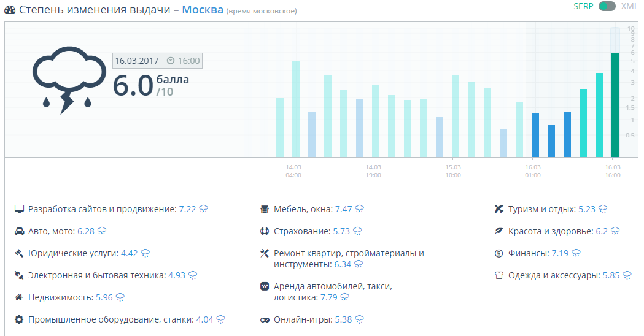The height and width of the screenshot is (336, 644).
Task: Click the gamepad icon for Онлайн-игры
Action: point(265,319)
